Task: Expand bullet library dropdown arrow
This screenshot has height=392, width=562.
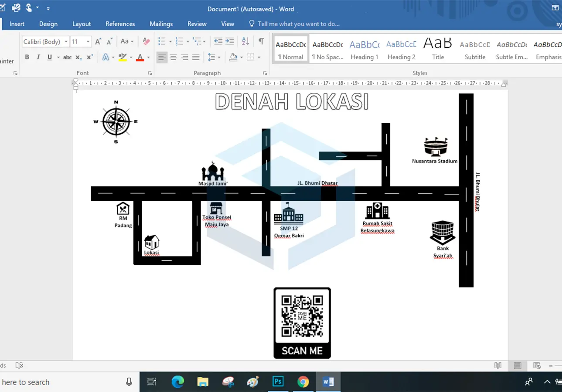Action: (170, 41)
